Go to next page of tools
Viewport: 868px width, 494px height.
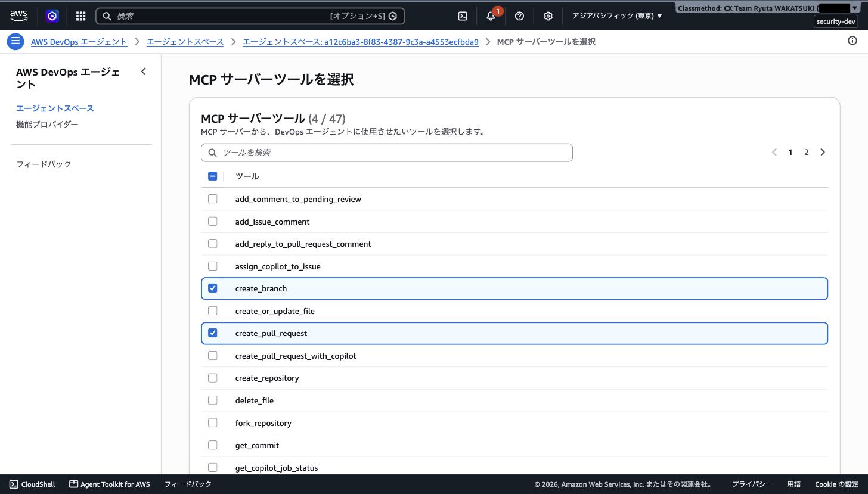tap(823, 152)
